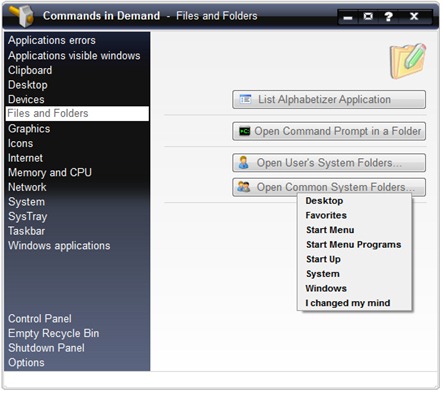This screenshot has width=443, height=393.
Task: Click Control Panel link
Action: (x=40, y=319)
